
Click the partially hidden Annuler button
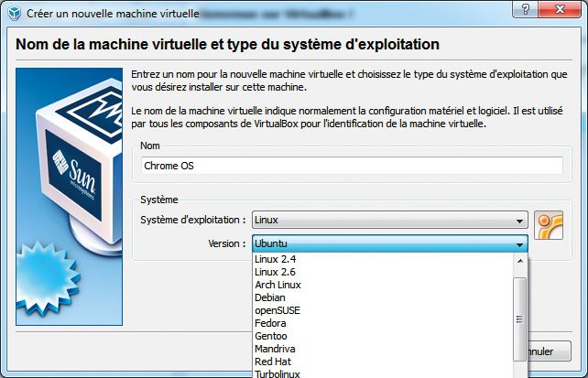point(550,351)
